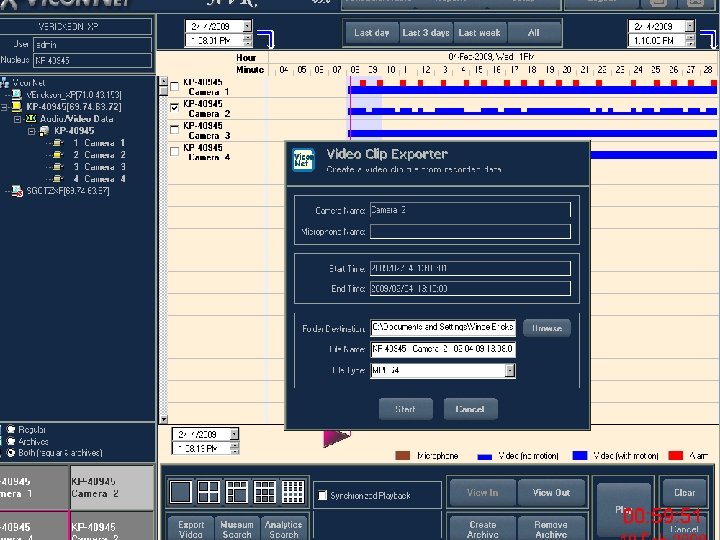
Task: Click the purple playback position arrow
Action: point(337,438)
